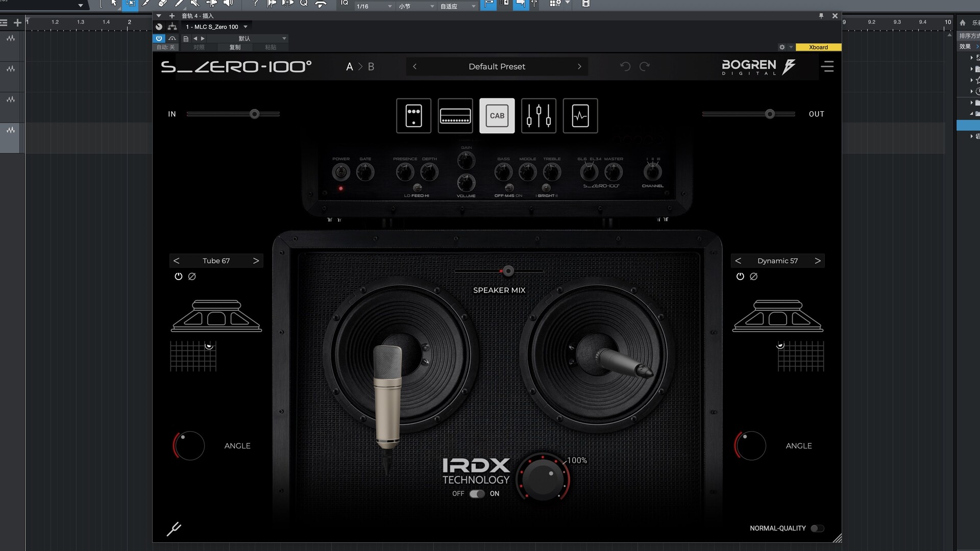Go to next preset arrow
Viewport: 980px width, 551px height.
[579, 66]
